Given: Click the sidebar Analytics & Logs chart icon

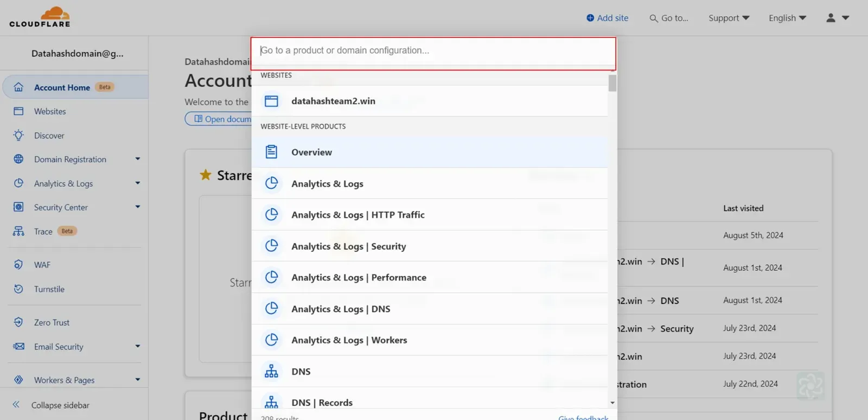Looking at the screenshot, I should (x=18, y=183).
